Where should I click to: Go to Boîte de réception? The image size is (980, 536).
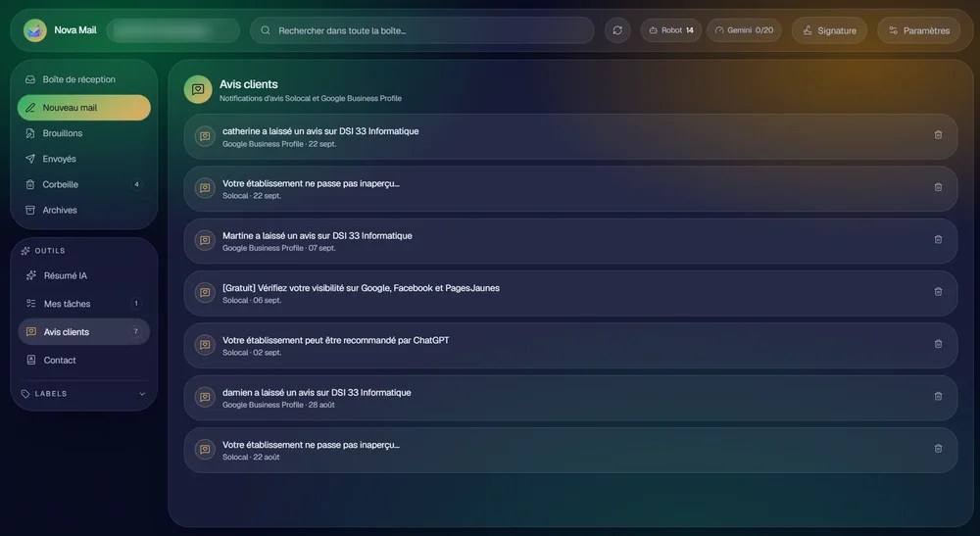83,79
